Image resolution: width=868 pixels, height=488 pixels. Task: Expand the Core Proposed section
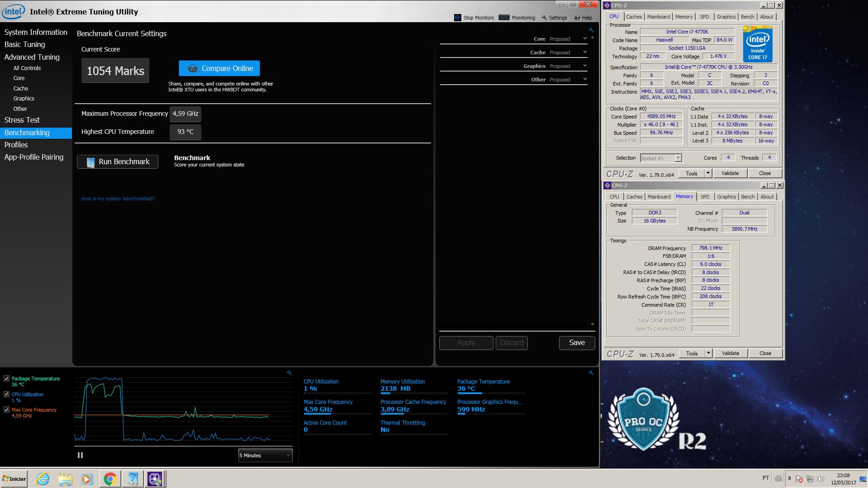(585, 39)
